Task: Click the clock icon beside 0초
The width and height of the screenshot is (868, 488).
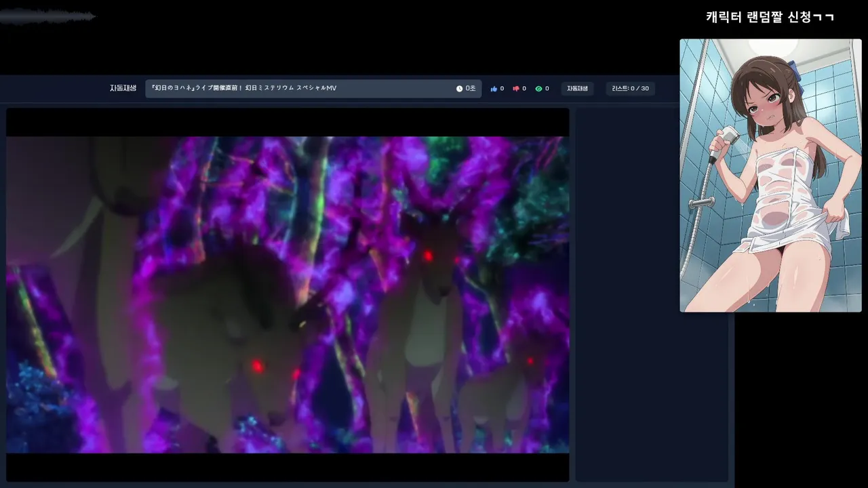Action: pos(459,89)
